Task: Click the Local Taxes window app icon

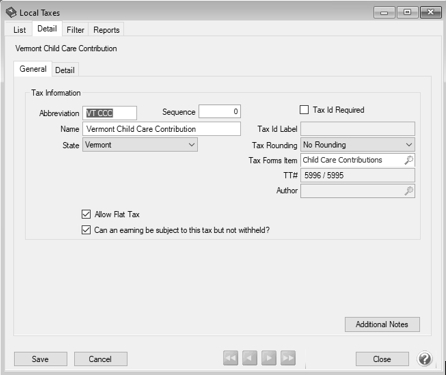Action: [x=11, y=13]
